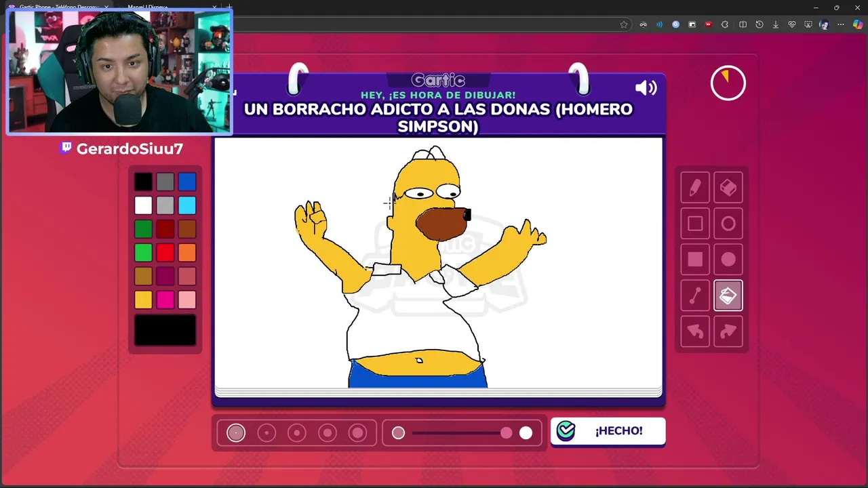Open the blue sound-waves browser extension
The width and height of the screenshot is (868, 488).
click(659, 24)
